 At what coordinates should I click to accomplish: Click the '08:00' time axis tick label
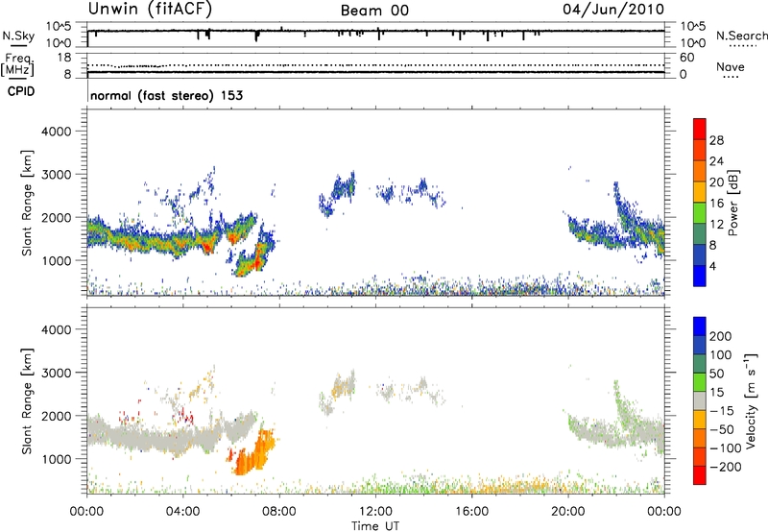tap(279, 512)
